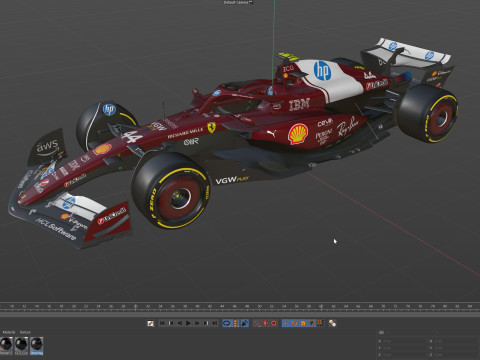
Task: Toggle parameter keyframe recording
Action: tap(312, 323)
